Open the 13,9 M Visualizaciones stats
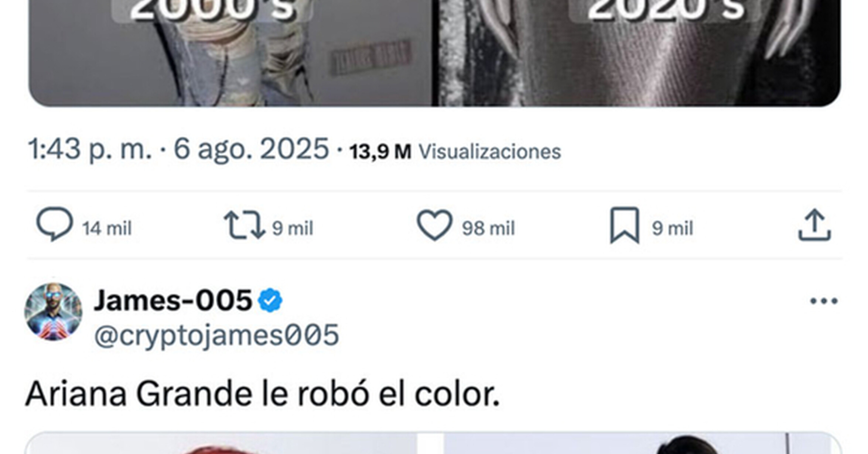 (455, 152)
